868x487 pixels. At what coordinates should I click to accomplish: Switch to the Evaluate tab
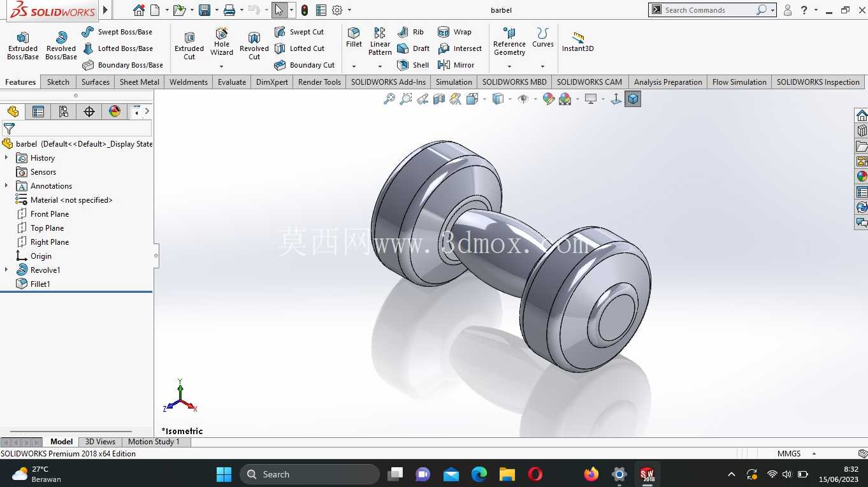[x=232, y=82]
